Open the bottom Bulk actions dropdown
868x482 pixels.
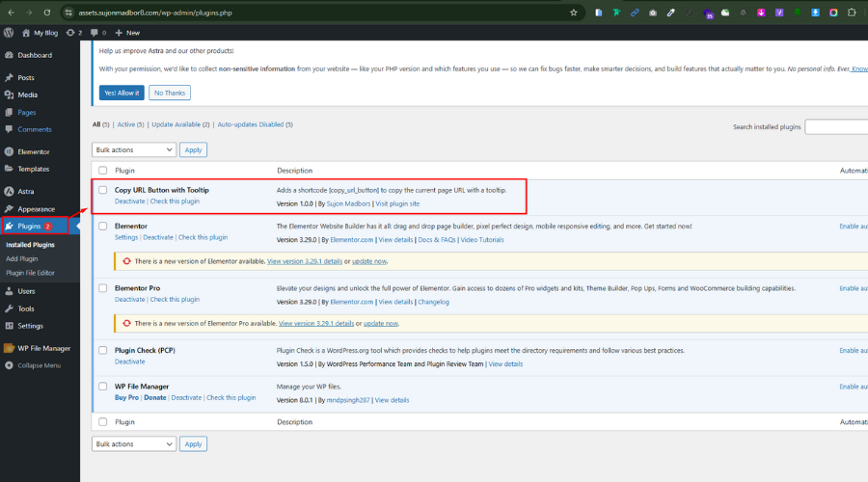point(134,443)
